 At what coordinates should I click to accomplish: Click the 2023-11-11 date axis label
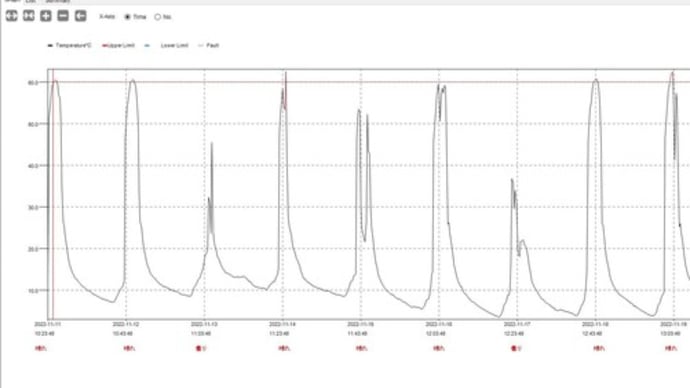click(x=48, y=324)
